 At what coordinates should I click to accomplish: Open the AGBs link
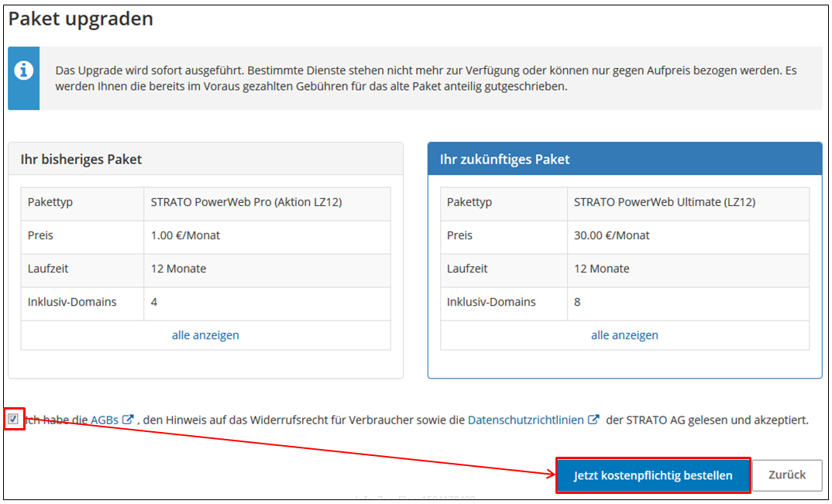pos(105,420)
